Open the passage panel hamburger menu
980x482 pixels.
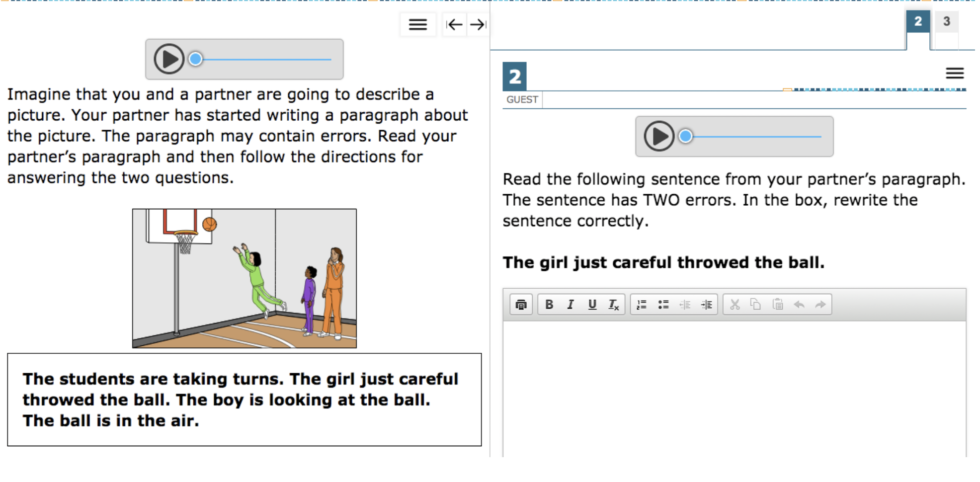(417, 24)
